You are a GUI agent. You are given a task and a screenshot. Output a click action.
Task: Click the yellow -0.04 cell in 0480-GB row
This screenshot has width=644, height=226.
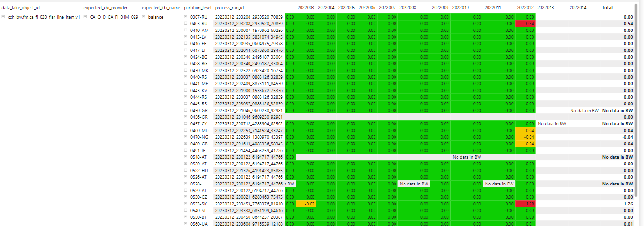pyautogui.click(x=526, y=144)
